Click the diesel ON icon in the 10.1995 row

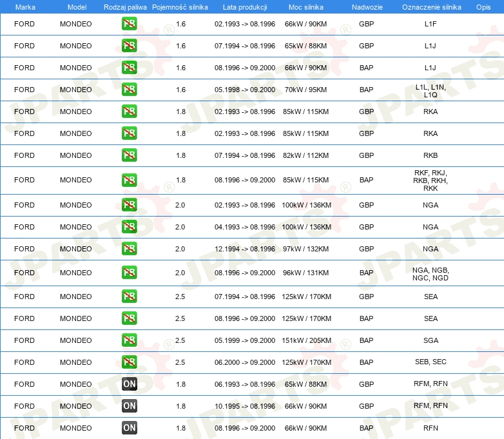point(129,406)
